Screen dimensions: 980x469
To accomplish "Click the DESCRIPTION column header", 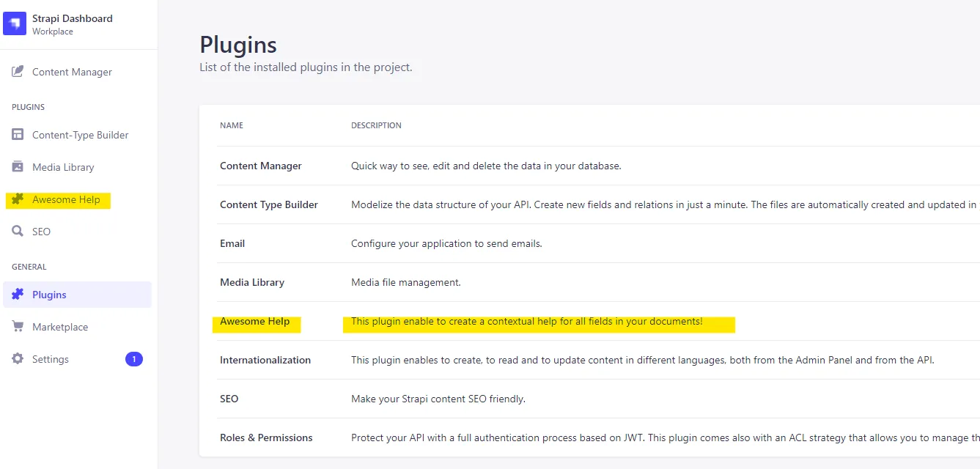I will click(376, 125).
